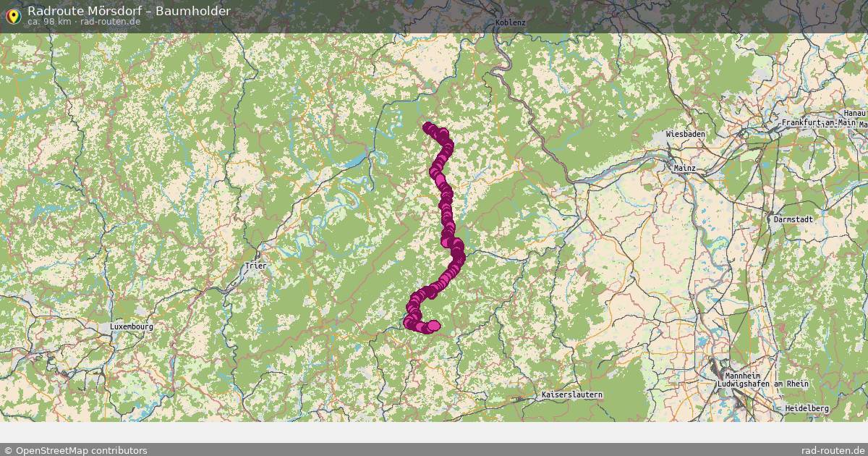Select the Luxembourg label on map
Viewport: 868px width, 456px height.
click(x=132, y=326)
